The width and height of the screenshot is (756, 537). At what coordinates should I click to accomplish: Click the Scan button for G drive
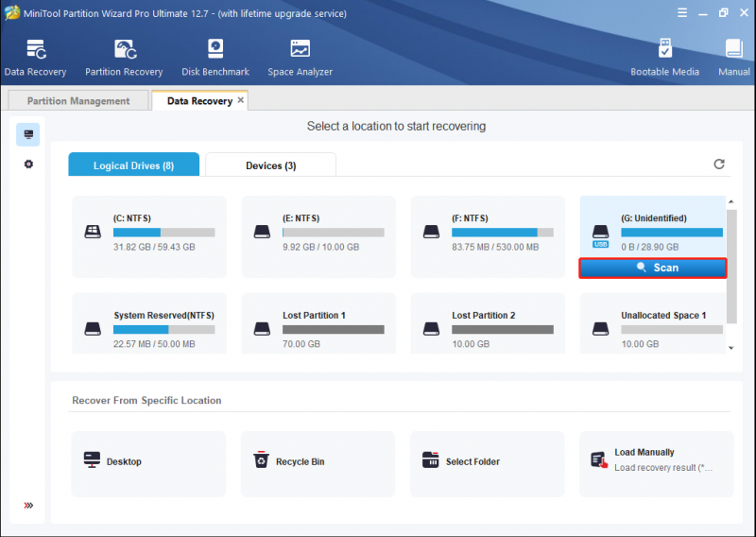click(653, 268)
